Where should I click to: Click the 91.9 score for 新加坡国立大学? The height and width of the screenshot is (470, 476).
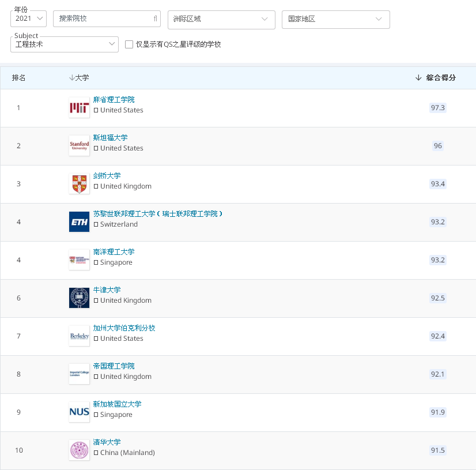tap(438, 412)
